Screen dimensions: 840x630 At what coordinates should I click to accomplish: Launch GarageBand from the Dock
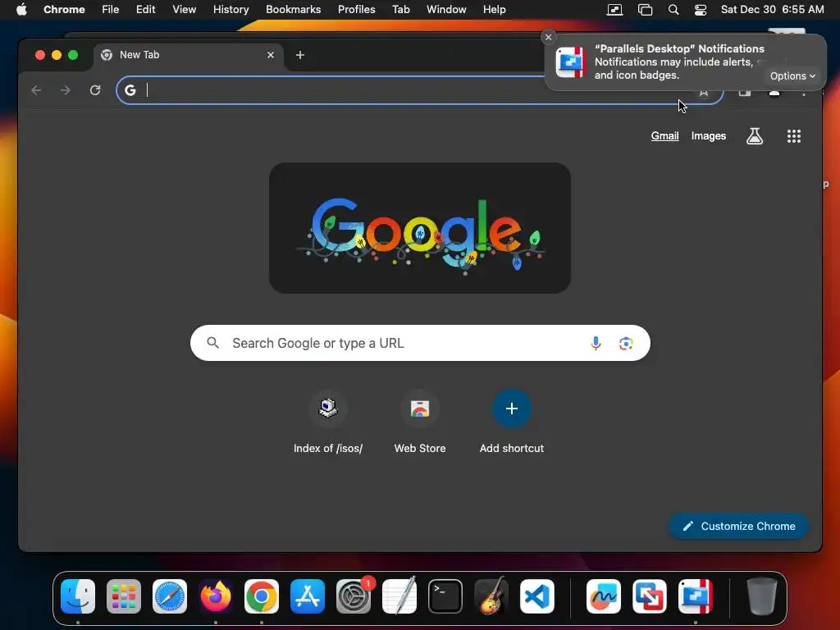(491, 596)
